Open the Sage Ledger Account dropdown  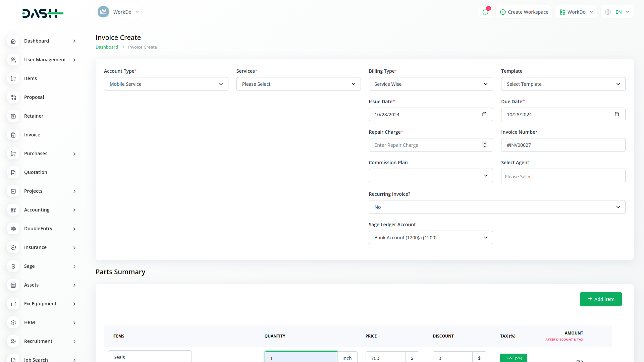431,238
